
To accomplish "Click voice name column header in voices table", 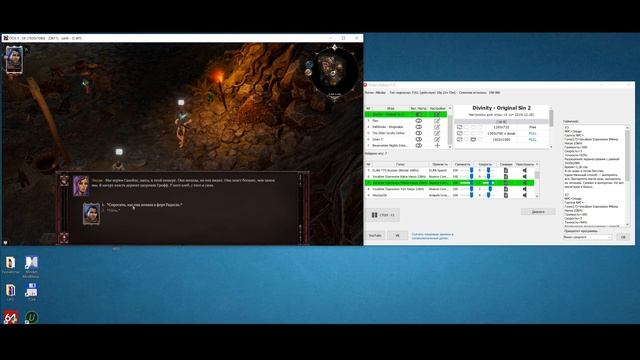I will [x=400, y=164].
